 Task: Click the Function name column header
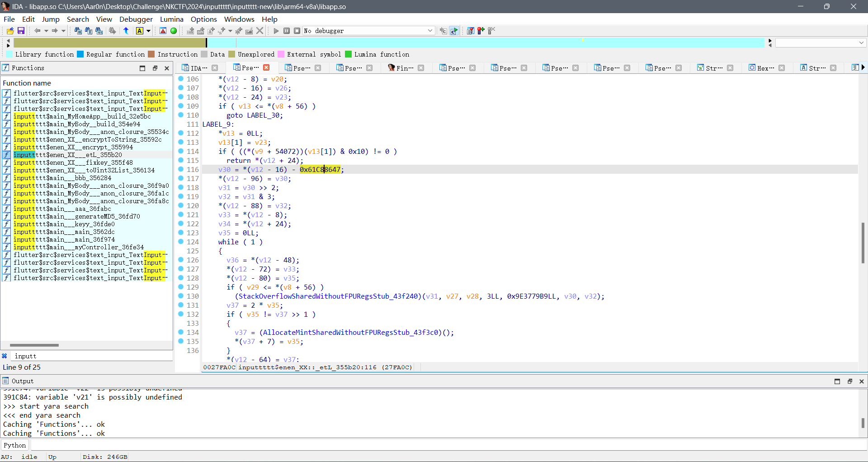click(x=27, y=83)
